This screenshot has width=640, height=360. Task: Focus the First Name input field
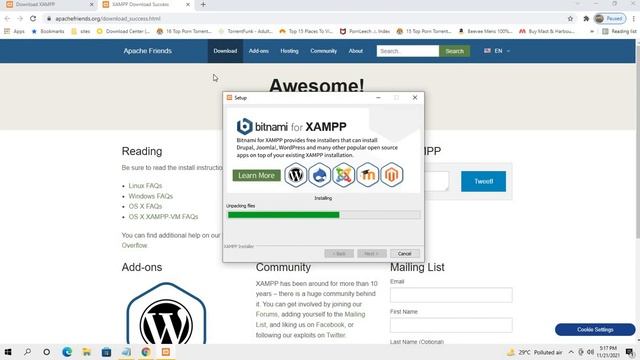click(x=451, y=325)
